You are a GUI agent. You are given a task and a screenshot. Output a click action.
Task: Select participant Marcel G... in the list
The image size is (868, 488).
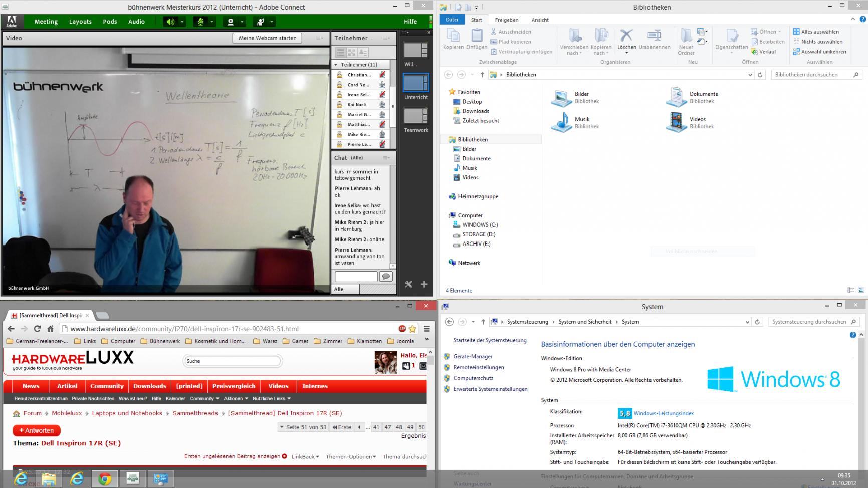point(360,115)
